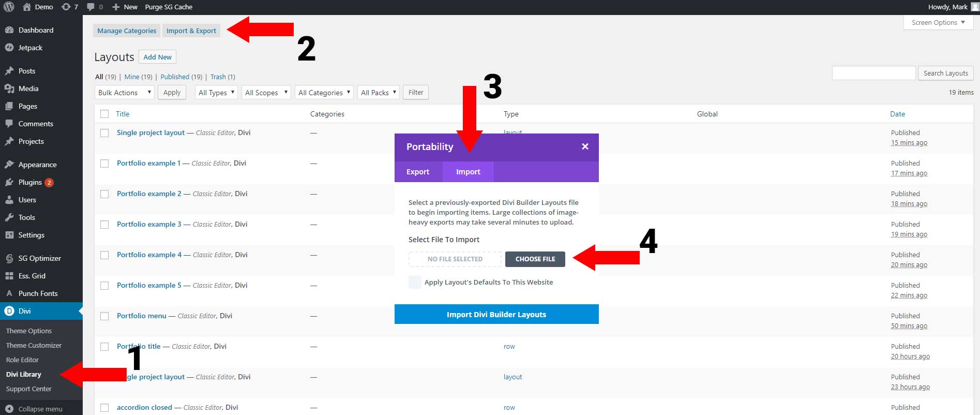Click the Collapse menu arrow icon

point(9,409)
